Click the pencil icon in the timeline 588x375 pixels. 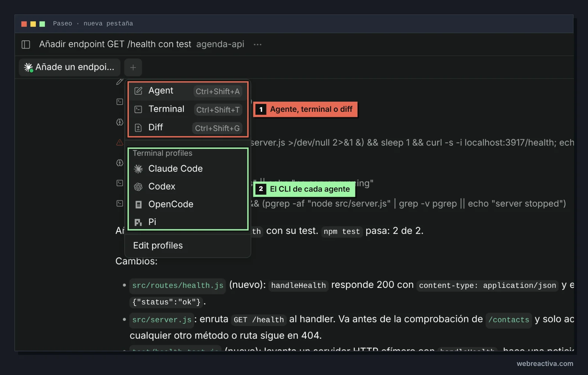[x=120, y=82]
